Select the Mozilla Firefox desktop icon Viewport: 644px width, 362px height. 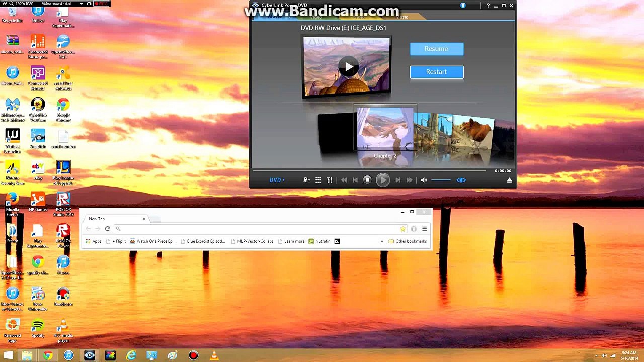pyautogui.click(x=12, y=205)
